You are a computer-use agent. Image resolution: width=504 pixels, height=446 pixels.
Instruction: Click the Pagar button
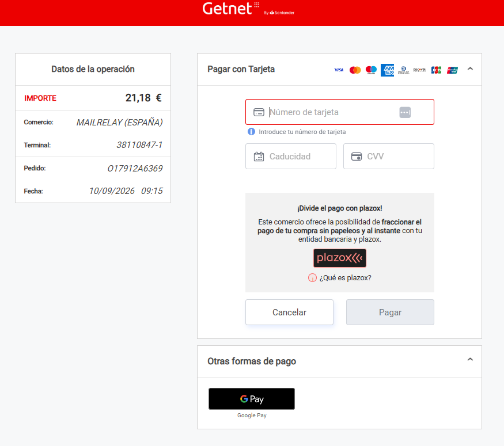(390, 312)
